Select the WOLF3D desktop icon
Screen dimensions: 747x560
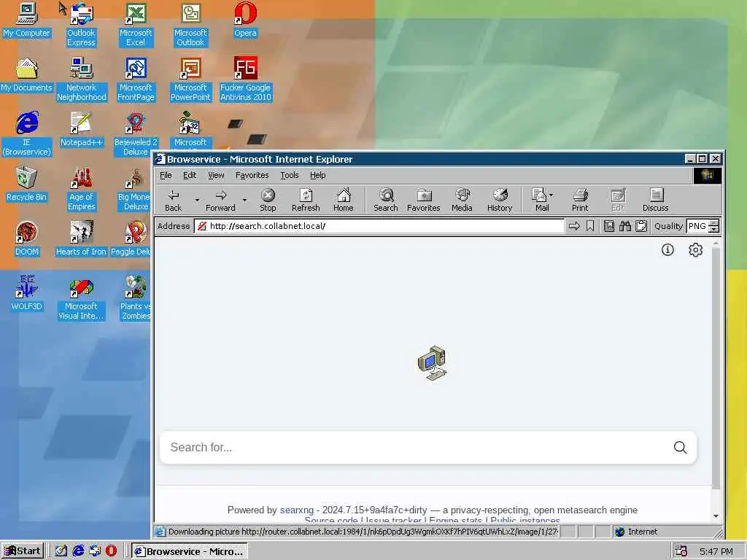[27, 294]
